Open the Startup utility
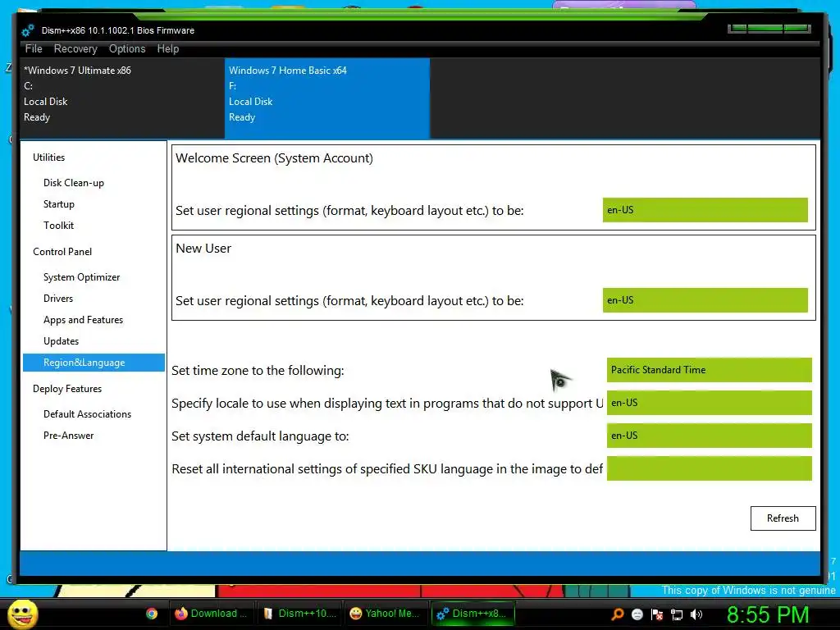840x630 pixels. point(59,204)
